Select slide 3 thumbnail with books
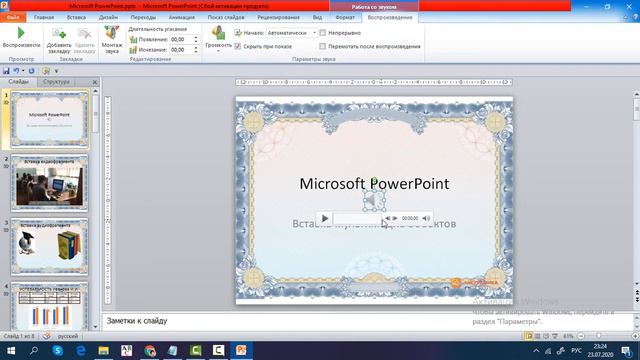 click(x=49, y=247)
